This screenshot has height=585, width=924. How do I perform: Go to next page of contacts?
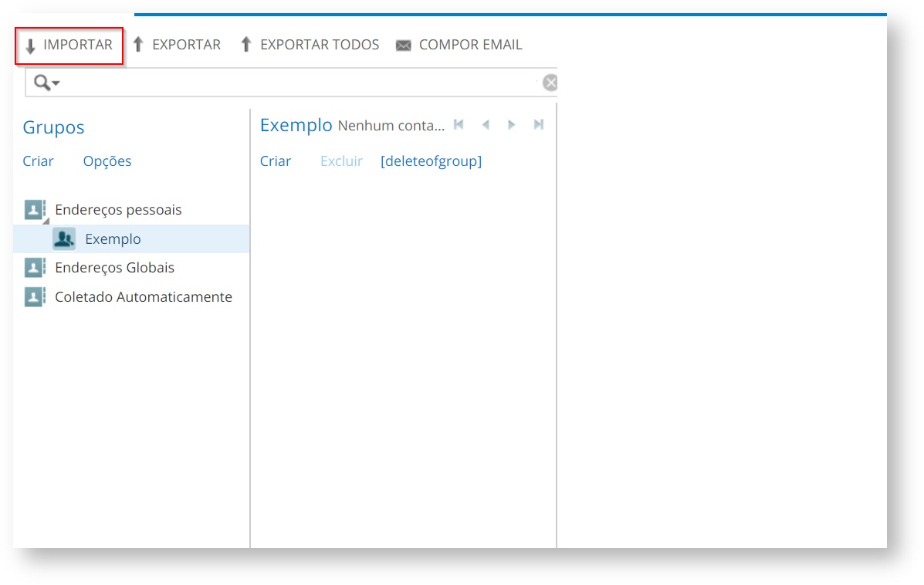pyautogui.click(x=511, y=125)
